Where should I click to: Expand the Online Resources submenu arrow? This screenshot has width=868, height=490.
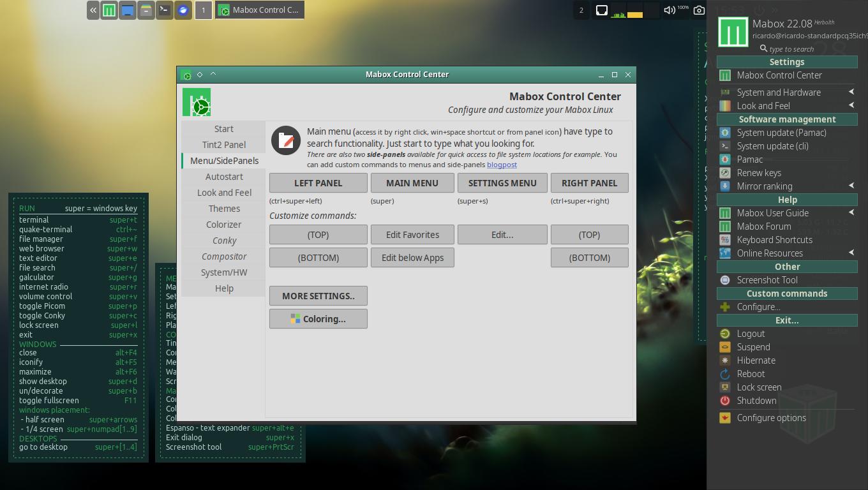pyautogui.click(x=851, y=253)
